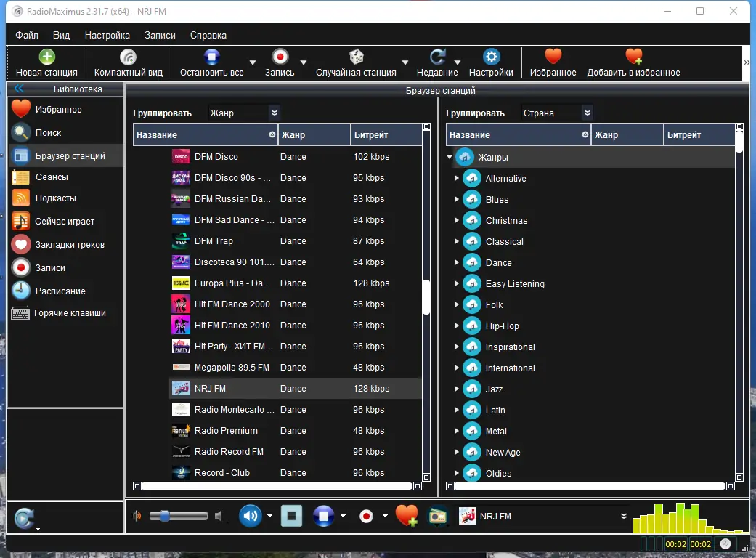Open Записи in the library sidebar
This screenshot has height=558, width=756.
click(65, 267)
